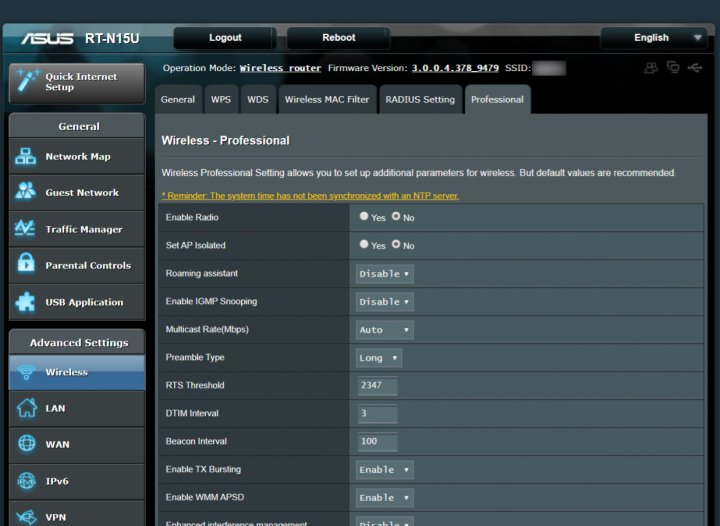Screen dimensions: 720x526
Task: Open Network Map via its icon
Action: tap(26, 156)
